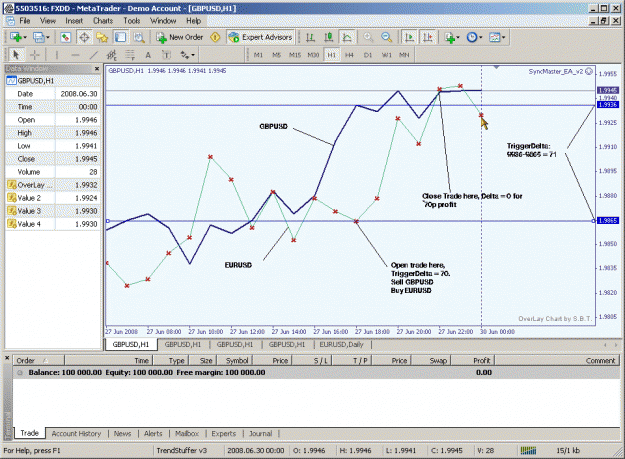Select the Vertical Line drawing tool
Image resolution: width=625 pixels, height=459 pixels.
[57, 55]
